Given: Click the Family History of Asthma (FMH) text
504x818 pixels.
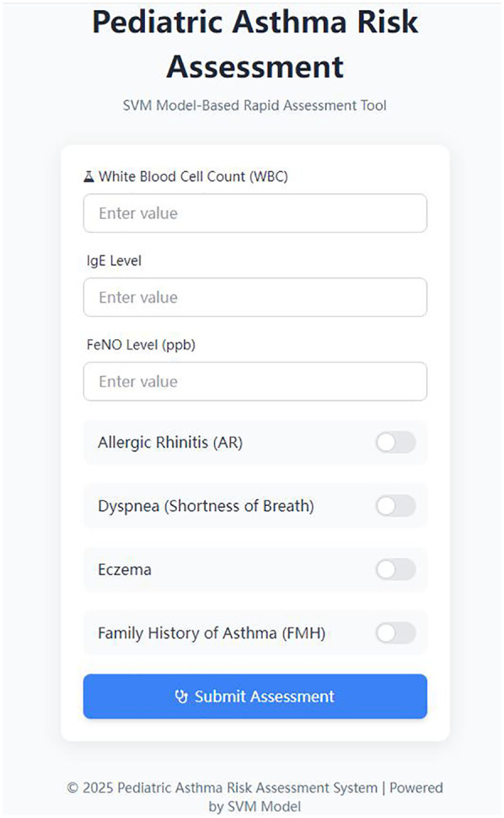Looking at the screenshot, I should [212, 633].
